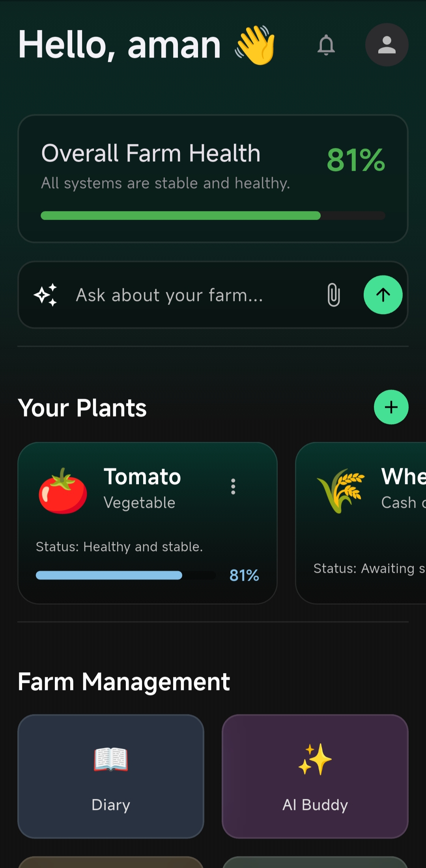The width and height of the screenshot is (426, 868).
Task: Tap the green 81% farm health value
Action: pyautogui.click(x=356, y=160)
